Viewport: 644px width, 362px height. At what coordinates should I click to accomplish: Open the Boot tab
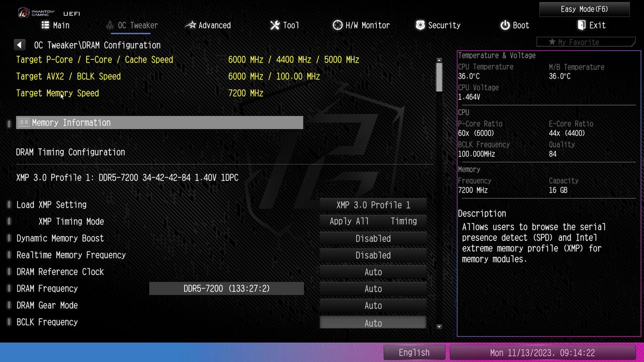515,25
